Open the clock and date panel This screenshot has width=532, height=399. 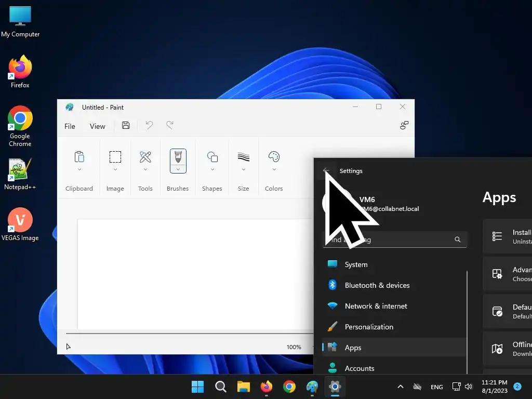[495, 387]
